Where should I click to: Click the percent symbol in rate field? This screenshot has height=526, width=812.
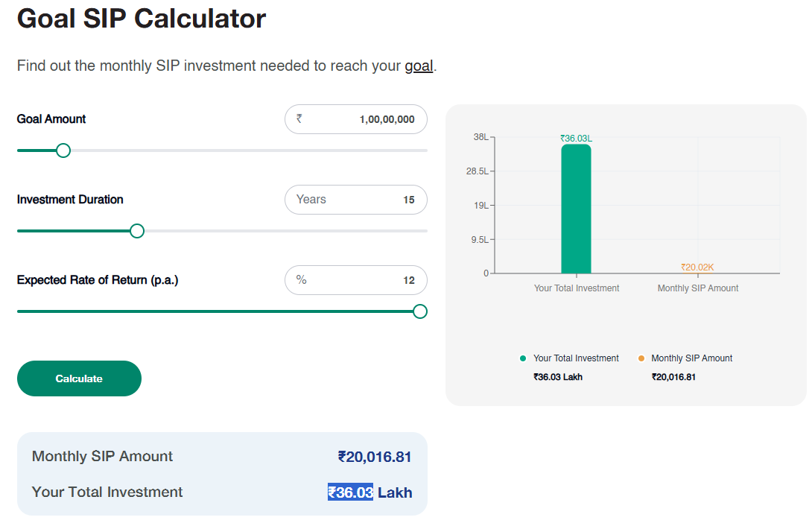click(x=301, y=280)
